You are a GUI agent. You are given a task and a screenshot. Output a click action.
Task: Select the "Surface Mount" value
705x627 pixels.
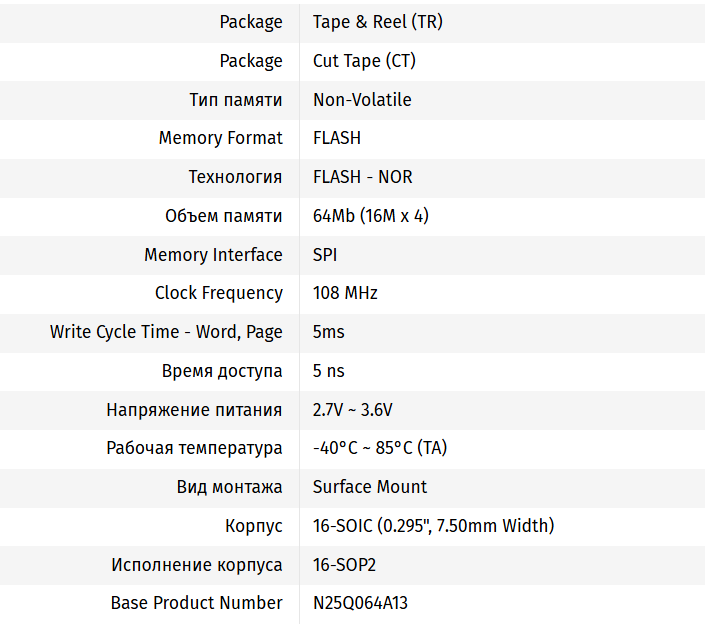tap(370, 487)
